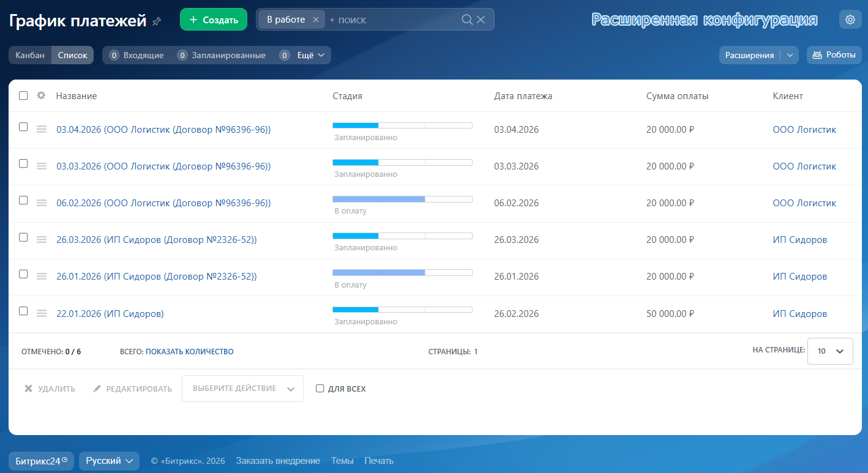Viewport: 868px width, 473px height.
Task: Click the magnifier search icon in filter bar
Action: (466, 20)
